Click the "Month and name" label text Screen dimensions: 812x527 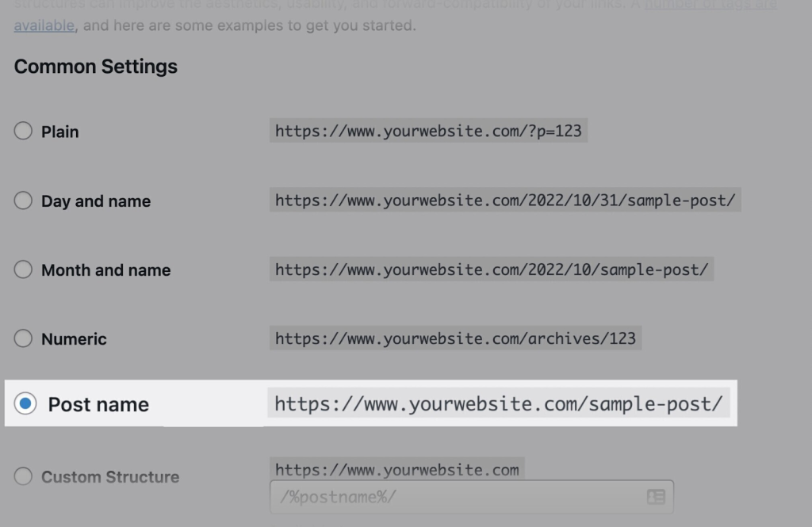pos(106,270)
